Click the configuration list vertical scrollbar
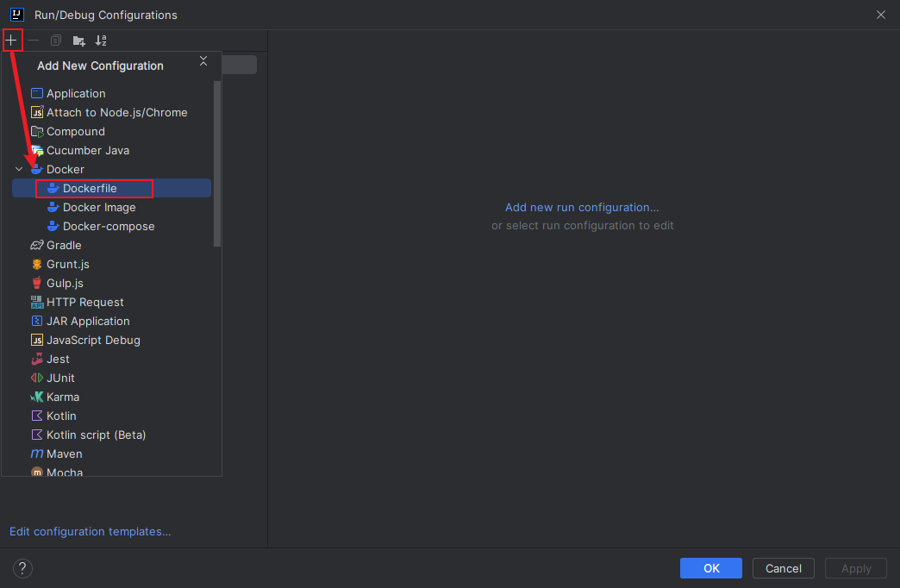 coord(217,164)
